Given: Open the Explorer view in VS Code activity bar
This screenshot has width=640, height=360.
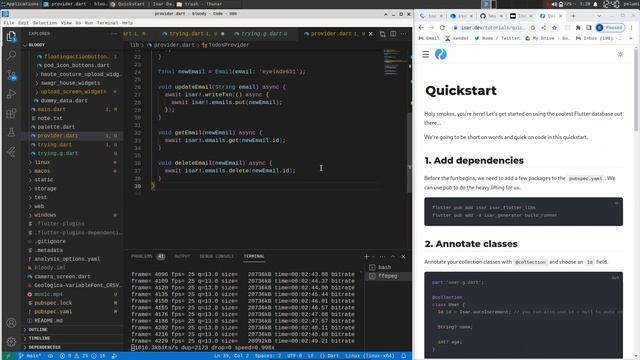Looking at the screenshot, I should click(x=11, y=36).
